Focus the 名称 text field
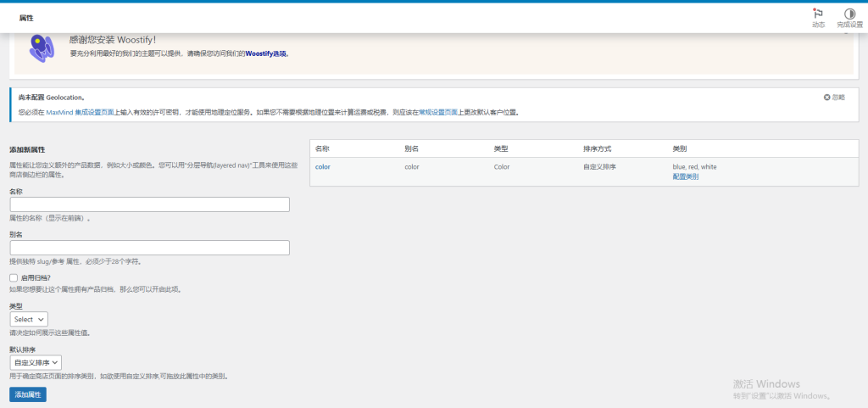The height and width of the screenshot is (408, 868). (149, 204)
